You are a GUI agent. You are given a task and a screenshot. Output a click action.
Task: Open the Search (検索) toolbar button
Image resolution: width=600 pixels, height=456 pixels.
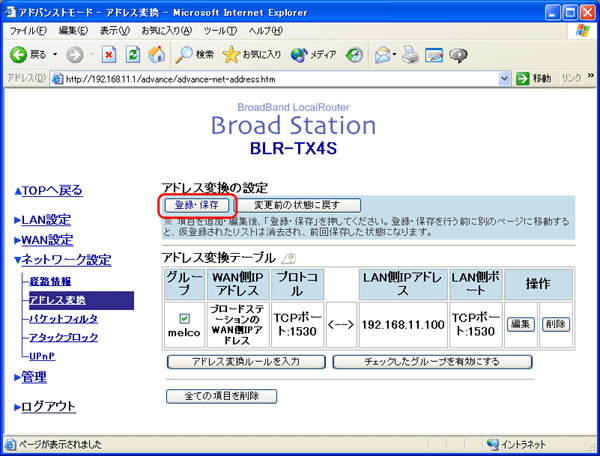pyautogui.click(x=195, y=55)
